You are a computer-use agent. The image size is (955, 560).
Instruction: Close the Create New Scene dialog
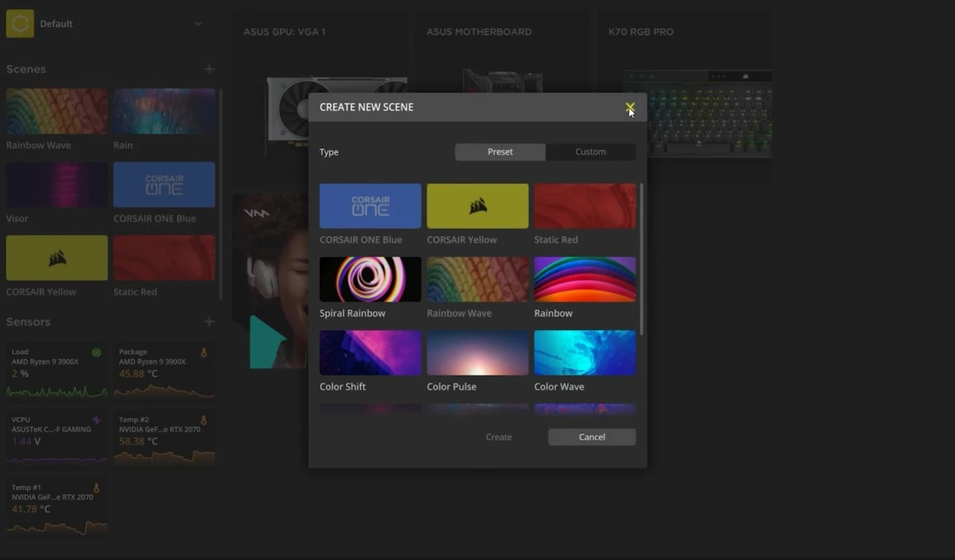(x=630, y=107)
